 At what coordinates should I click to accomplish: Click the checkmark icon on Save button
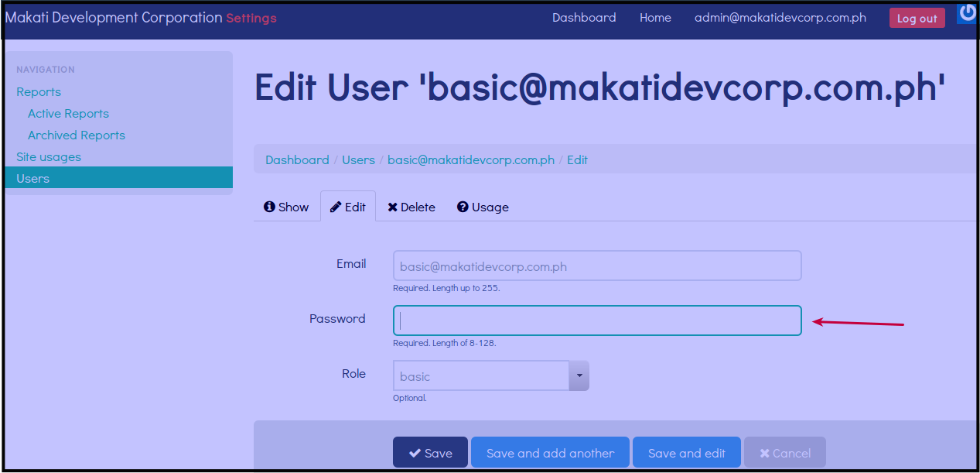(x=415, y=454)
